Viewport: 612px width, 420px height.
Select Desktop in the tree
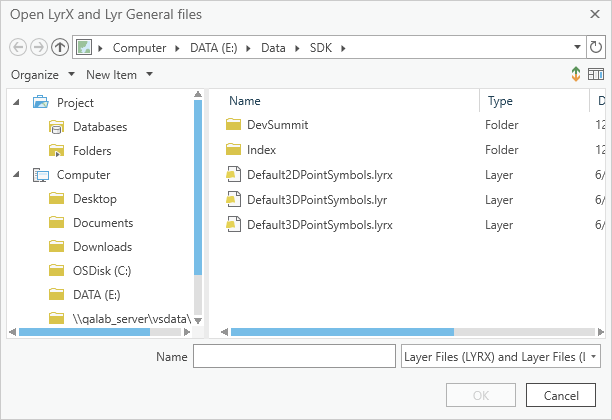(x=95, y=199)
